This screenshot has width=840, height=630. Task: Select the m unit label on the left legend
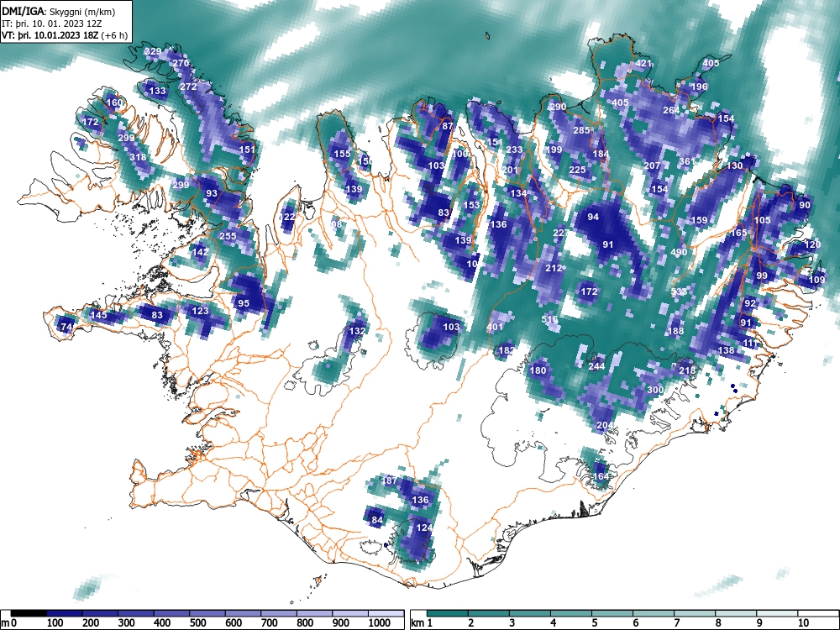pyautogui.click(x=5, y=622)
